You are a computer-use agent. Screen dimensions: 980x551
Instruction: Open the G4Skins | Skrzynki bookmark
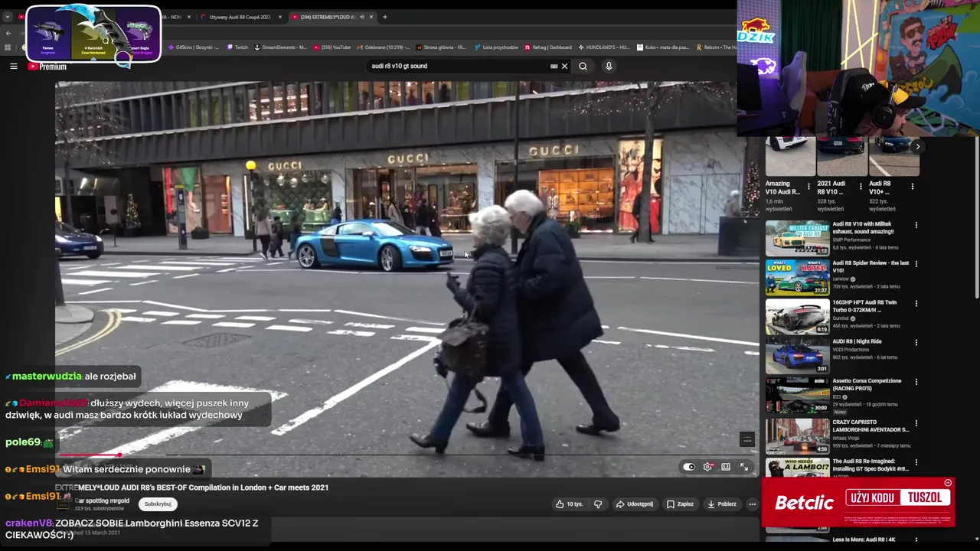tap(193, 47)
